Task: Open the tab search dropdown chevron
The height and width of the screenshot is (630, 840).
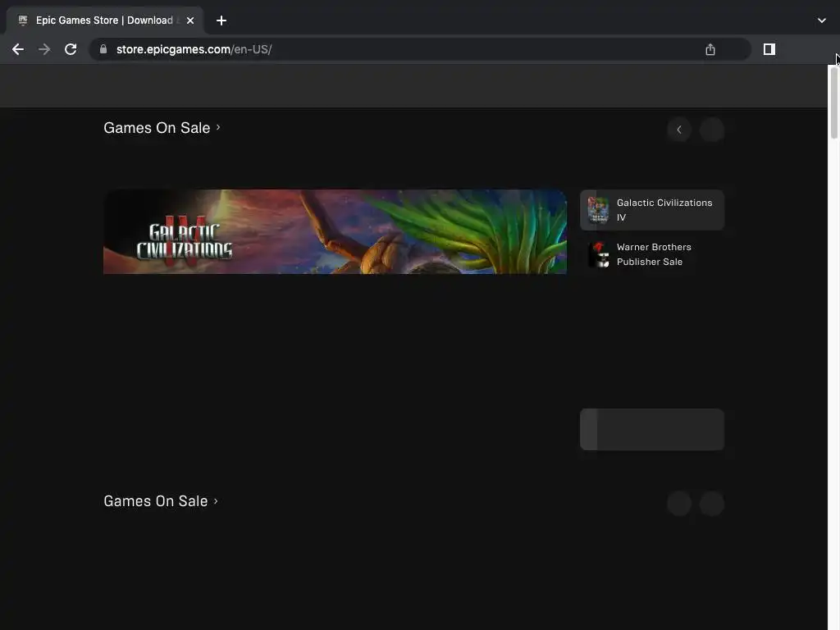Action: (822, 21)
